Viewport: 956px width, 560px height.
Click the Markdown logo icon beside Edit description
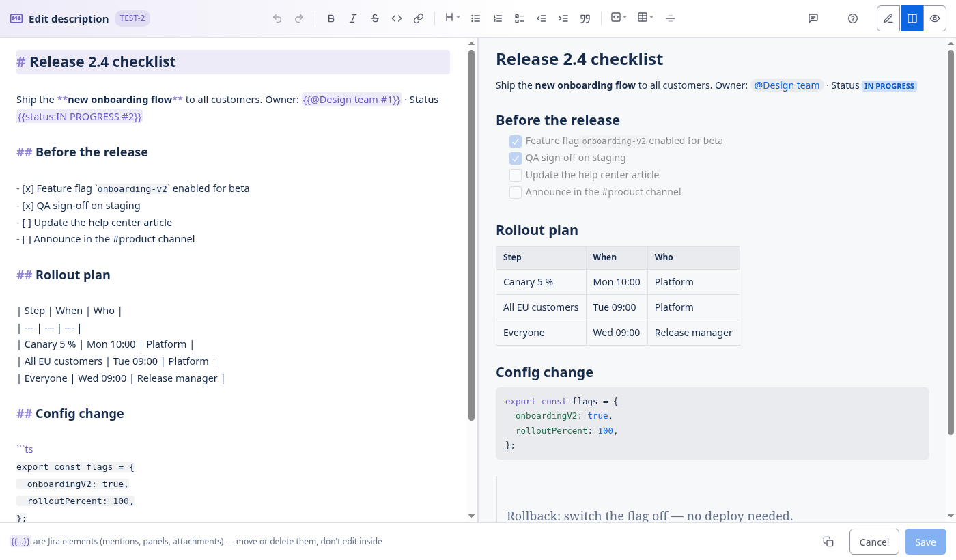(x=16, y=18)
